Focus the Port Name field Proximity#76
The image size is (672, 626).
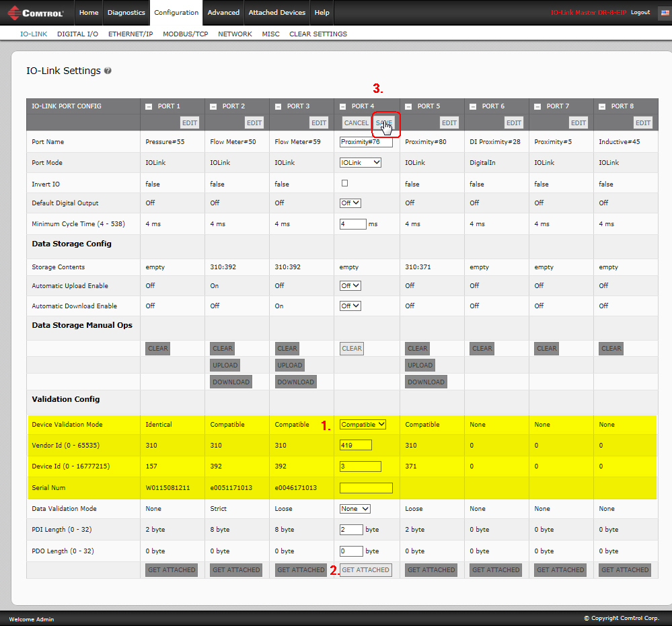point(366,142)
